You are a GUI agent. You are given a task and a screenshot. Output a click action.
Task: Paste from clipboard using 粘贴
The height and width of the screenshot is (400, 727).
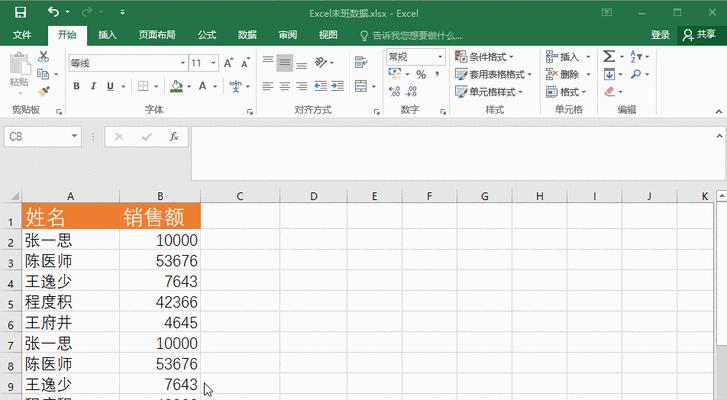(19, 70)
